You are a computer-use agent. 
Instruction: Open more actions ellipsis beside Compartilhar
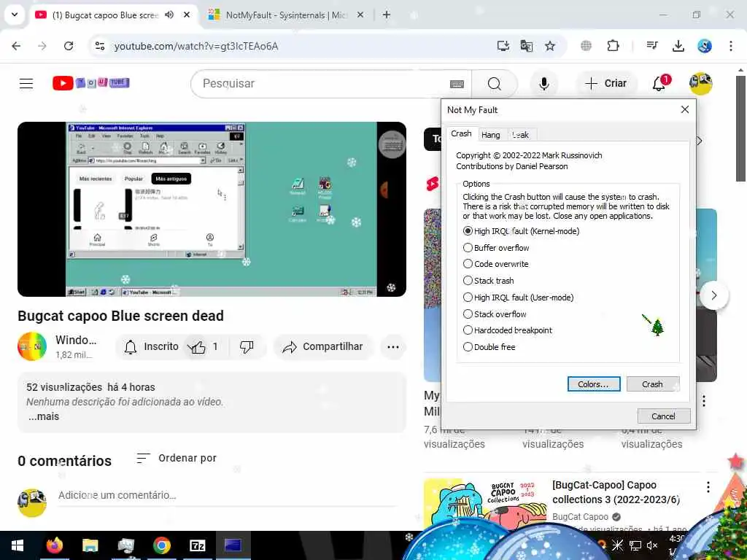(393, 346)
